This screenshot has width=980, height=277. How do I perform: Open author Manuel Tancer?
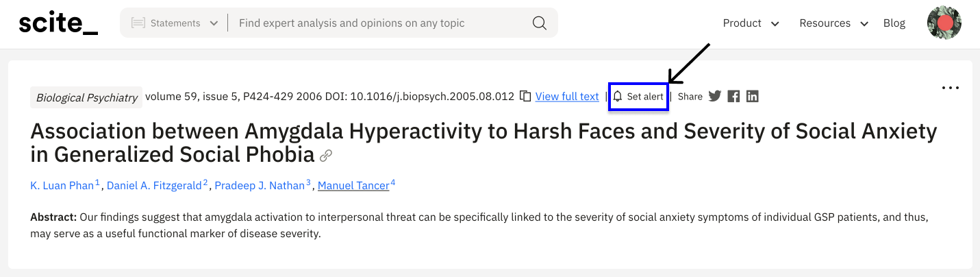(353, 186)
